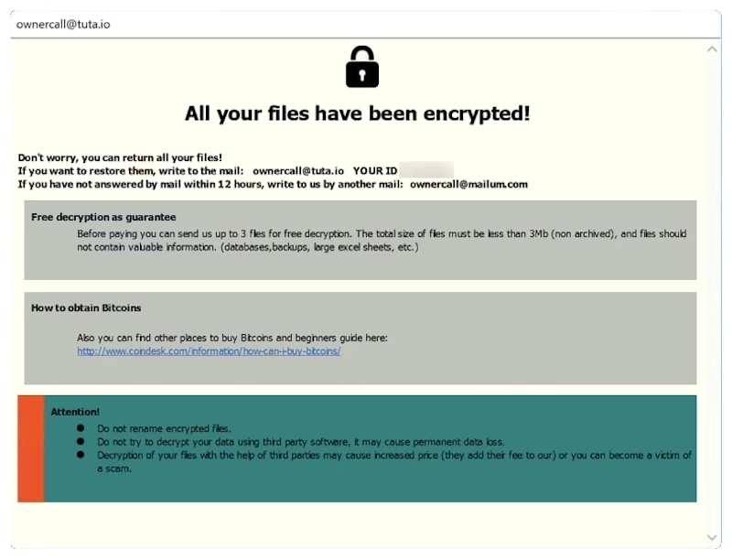Screen dimensions: 732x560
Task: Click the bullet before "Do not try to decrypt"
Action: click(81, 441)
